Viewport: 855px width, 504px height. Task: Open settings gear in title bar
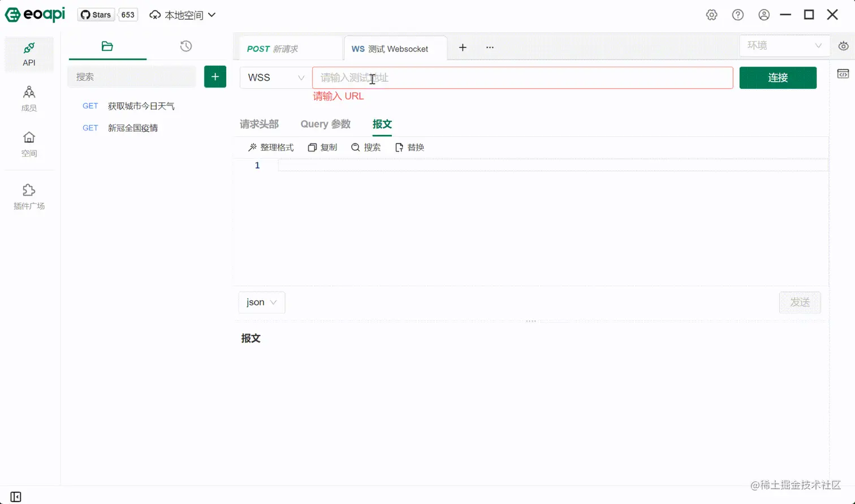[x=711, y=15]
